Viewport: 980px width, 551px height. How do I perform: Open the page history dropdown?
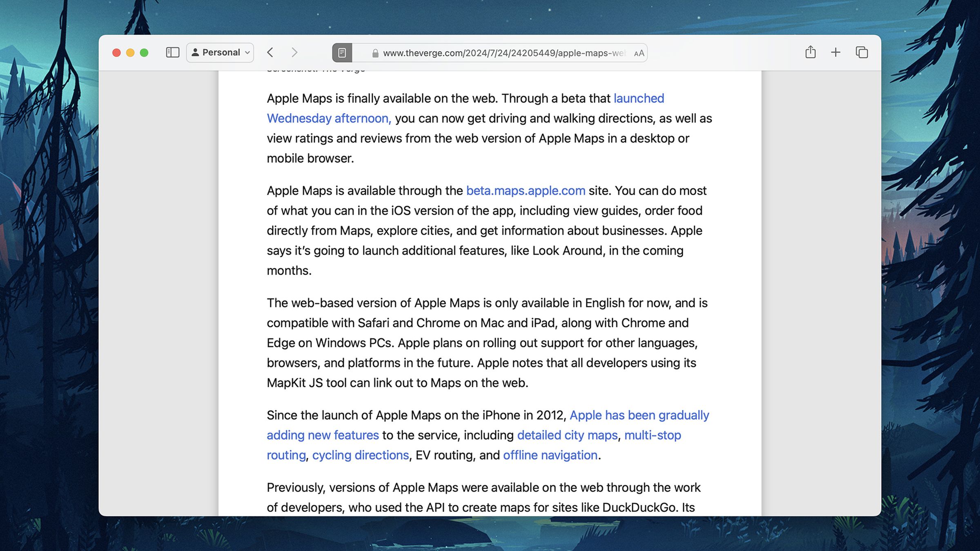[270, 53]
